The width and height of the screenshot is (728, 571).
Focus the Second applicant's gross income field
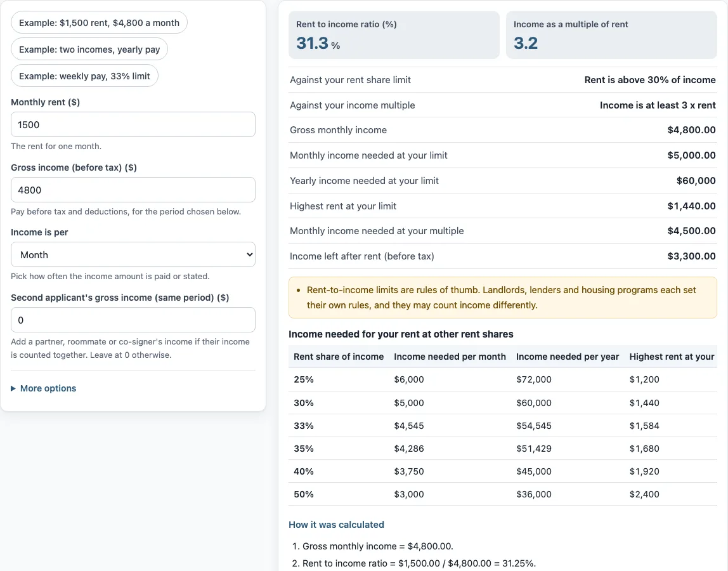pos(133,320)
